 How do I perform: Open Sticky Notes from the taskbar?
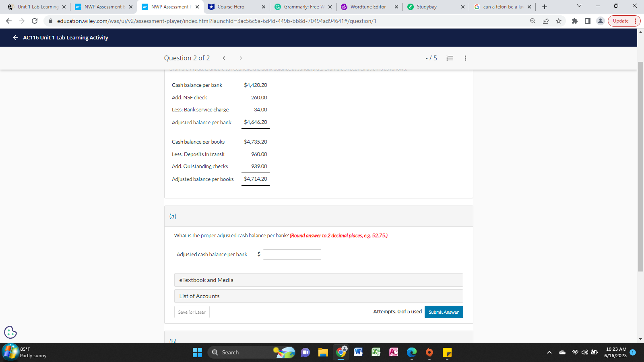point(447,352)
